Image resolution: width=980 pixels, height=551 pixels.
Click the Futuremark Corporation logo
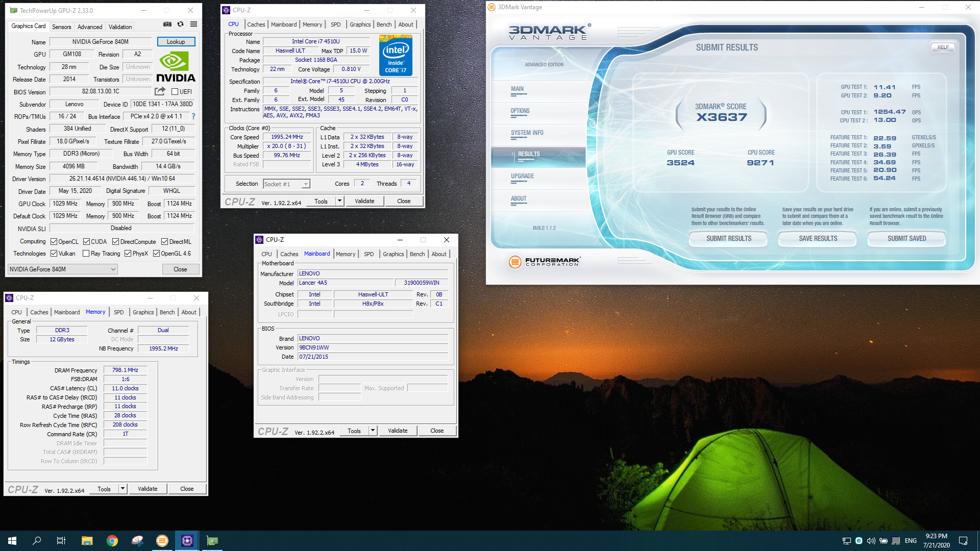pyautogui.click(x=545, y=262)
